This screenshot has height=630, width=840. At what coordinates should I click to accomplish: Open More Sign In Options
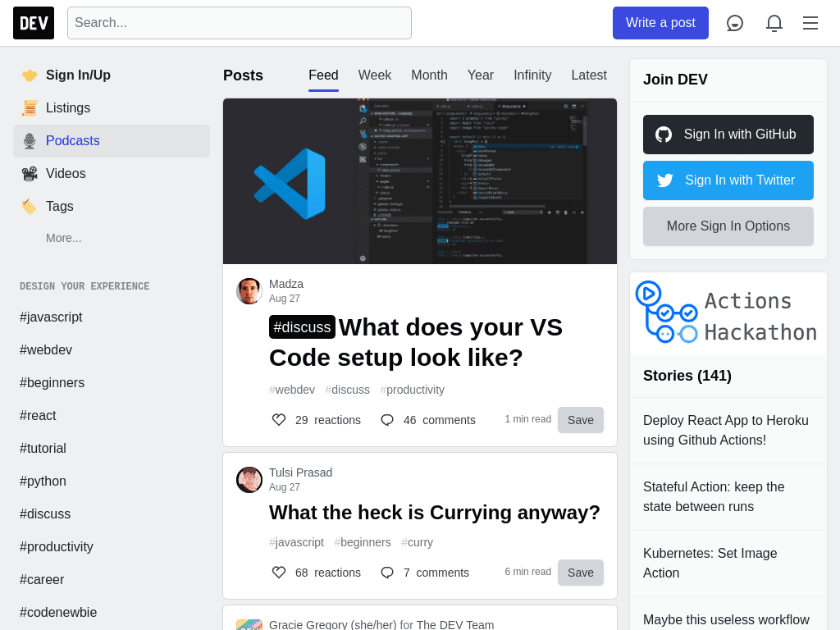(728, 226)
